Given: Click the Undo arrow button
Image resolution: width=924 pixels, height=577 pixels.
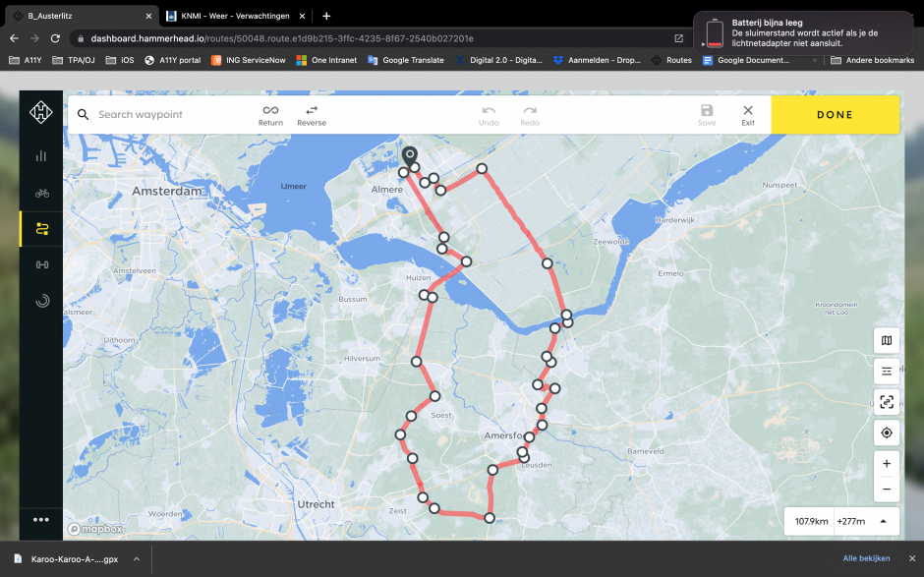Looking at the screenshot, I should 489,115.
